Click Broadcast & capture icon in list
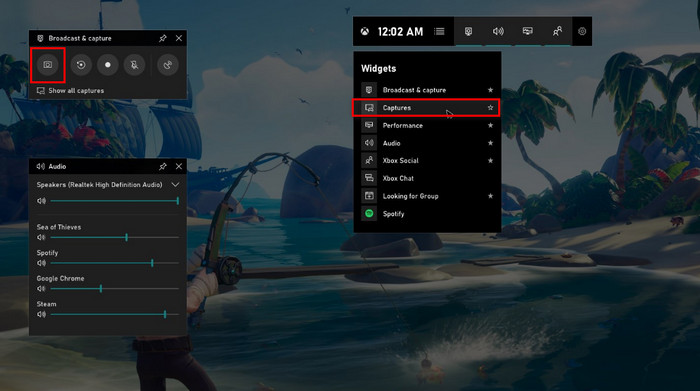700x391 pixels. pos(369,90)
